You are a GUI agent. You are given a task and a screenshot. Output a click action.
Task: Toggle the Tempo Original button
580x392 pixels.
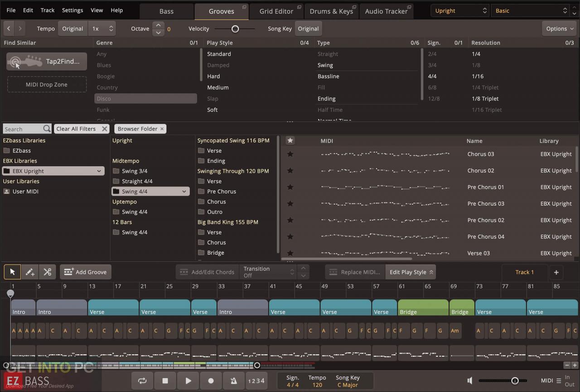[x=72, y=29]
